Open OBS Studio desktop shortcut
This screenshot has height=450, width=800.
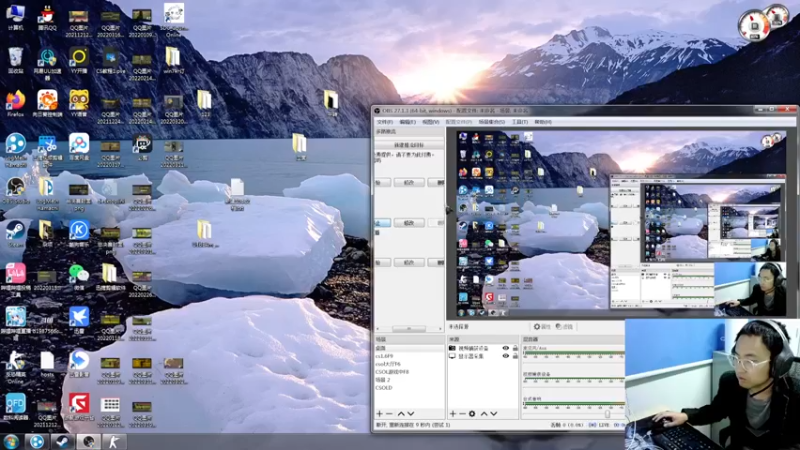16,191
